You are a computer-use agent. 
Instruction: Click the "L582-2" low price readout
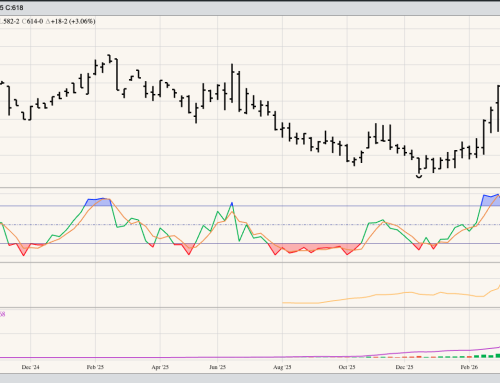pos(9,21)
